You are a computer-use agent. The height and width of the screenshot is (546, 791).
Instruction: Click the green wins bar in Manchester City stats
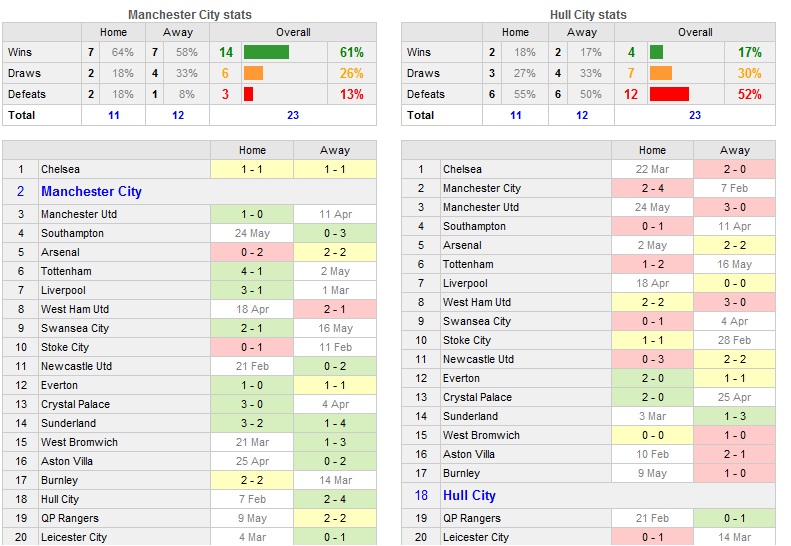pyautogui.click(x=266, y=52)
